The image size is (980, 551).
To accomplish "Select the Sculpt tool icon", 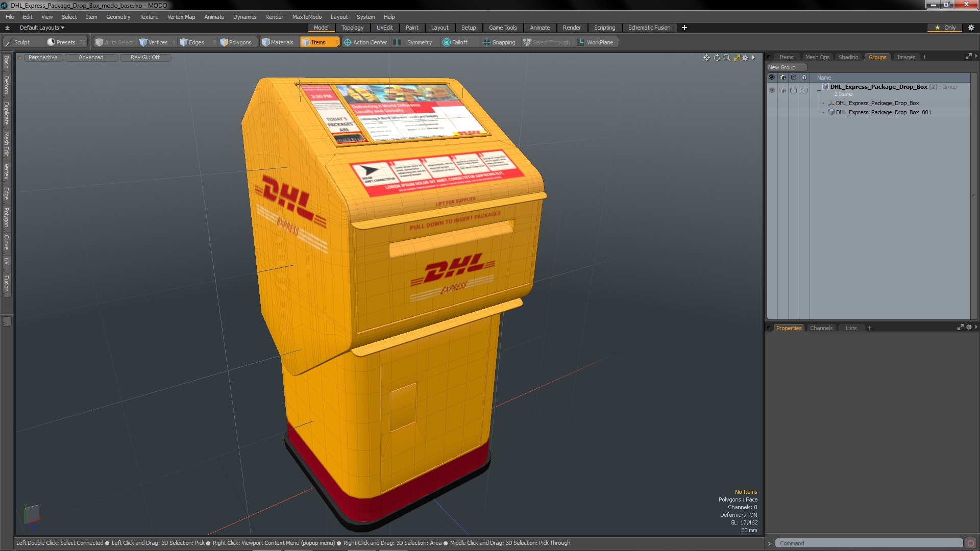I will pyautogui.click(x=8, y=42).
